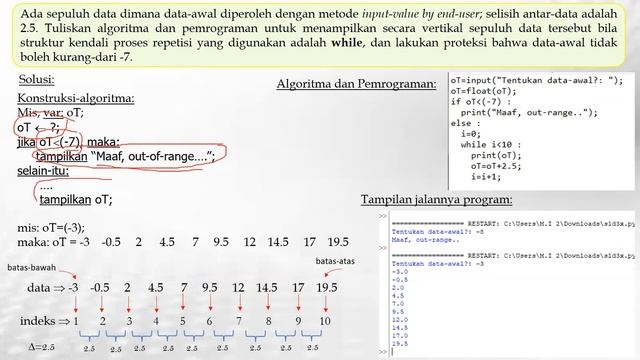Screen dimensions: 640x360
Task: Click the "batas-atas" label
Action: click(x=335, y=261)
